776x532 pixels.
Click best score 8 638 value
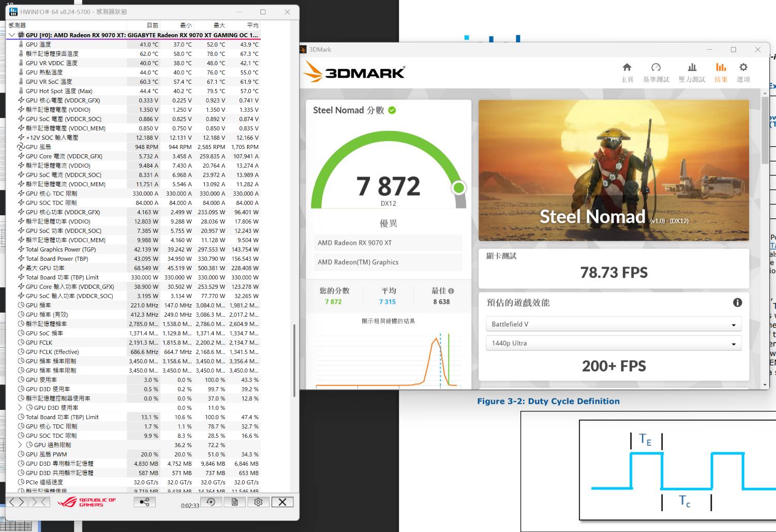[441, 302]
